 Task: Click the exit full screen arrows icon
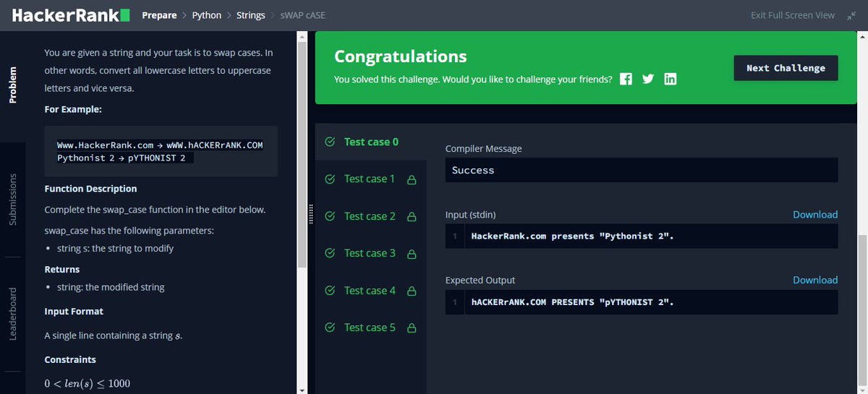[851, 15]
